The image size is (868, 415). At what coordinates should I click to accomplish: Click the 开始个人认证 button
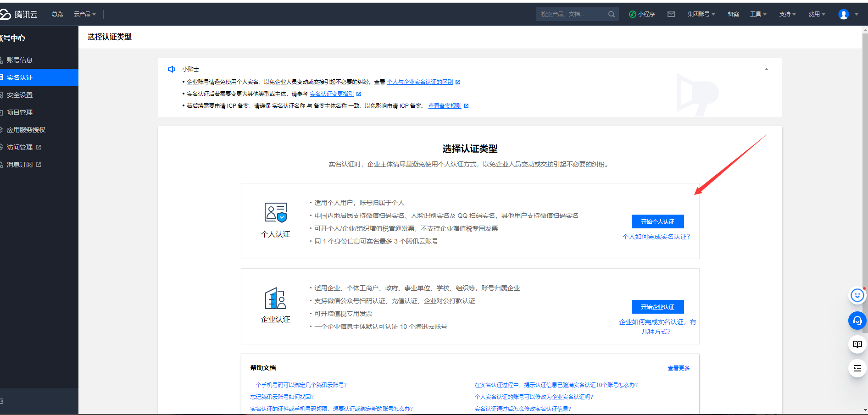[657, 221]
